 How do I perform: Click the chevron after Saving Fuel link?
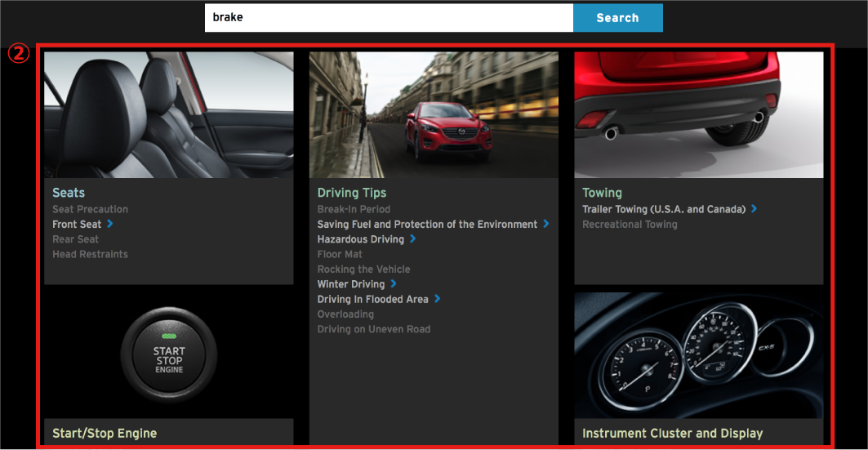click(546, 224)
